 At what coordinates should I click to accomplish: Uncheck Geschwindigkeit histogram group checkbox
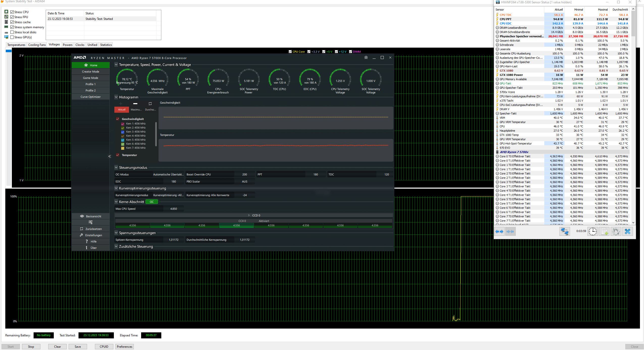[x=118, y=119]
